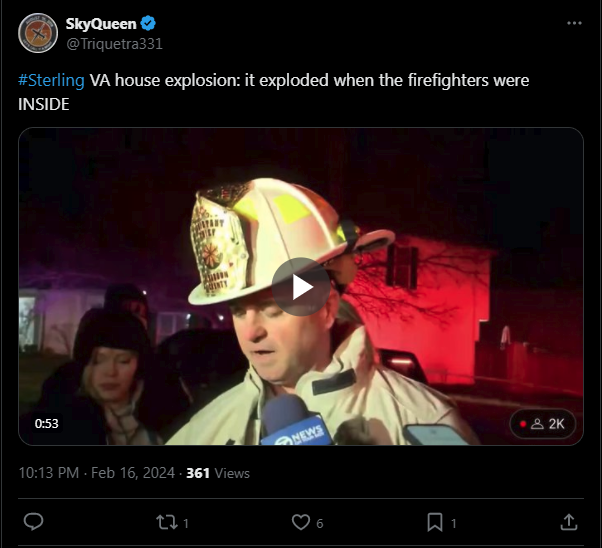Click the tweet text about firefighters INSIDE

pos(273,92)
